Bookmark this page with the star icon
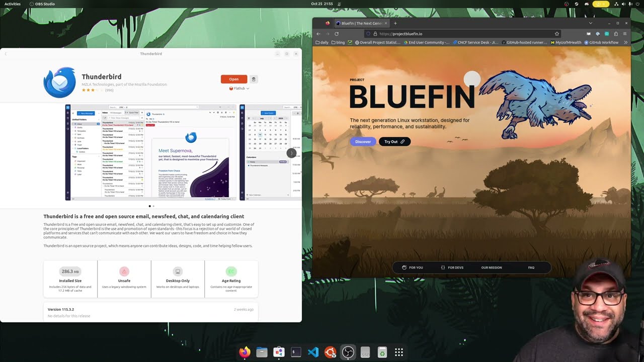 (x=557, y=34)
